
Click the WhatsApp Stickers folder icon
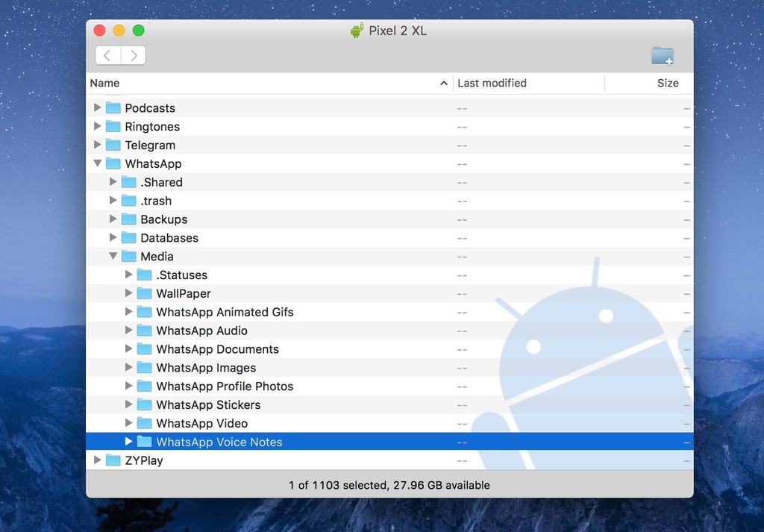(x=144, y=404)
